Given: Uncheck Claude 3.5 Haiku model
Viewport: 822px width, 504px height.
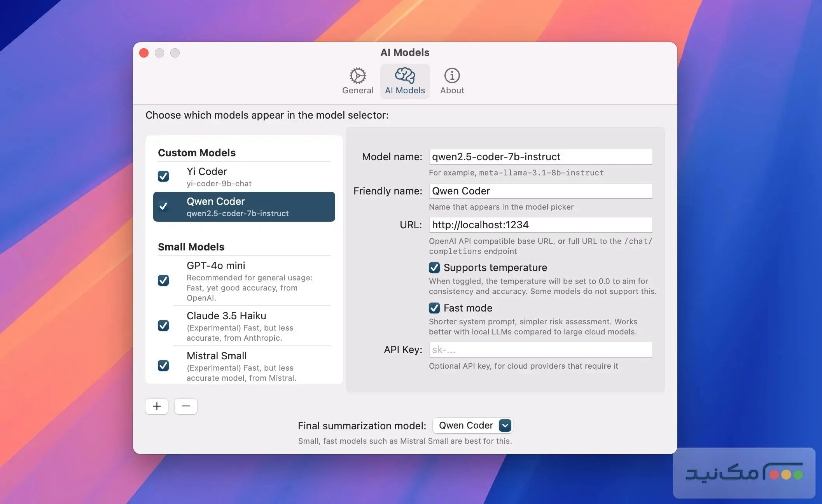Looking at the screenshot, I should (163, 325).
